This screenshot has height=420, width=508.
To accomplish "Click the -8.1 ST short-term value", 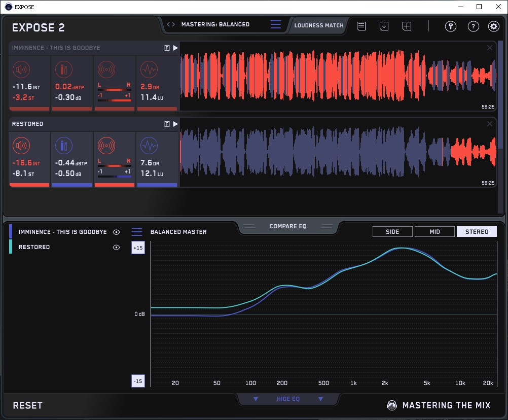I will pyautogui.click(x=23, y=173).
